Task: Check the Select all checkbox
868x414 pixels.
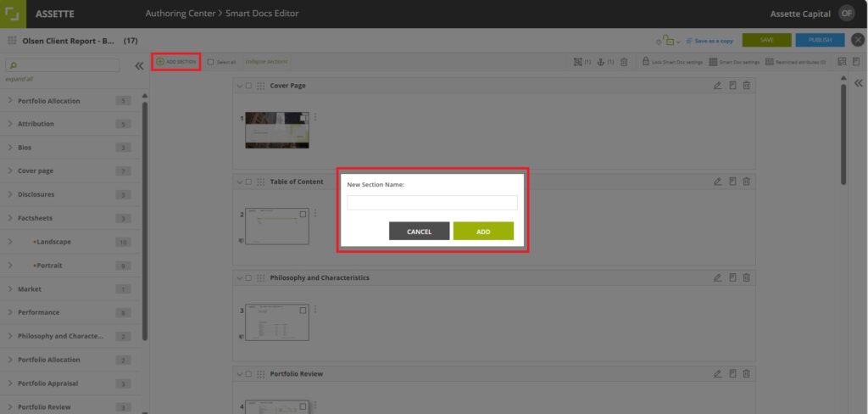Action: coord(210,62)
